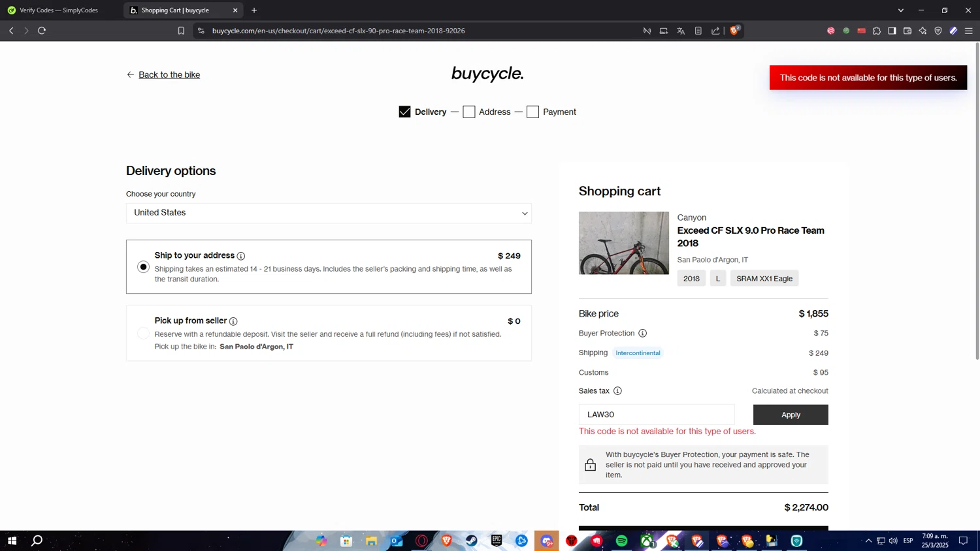Click the Windows Start button
The width and height of the screenshot is (980, 551).
pos(12,541)
